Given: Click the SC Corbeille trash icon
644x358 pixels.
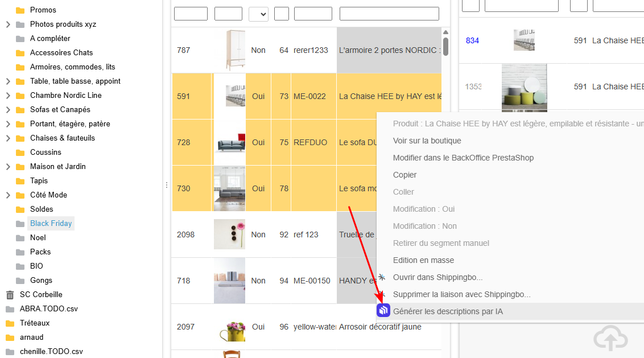Looking at the screenshot, I should click(10, 294).
